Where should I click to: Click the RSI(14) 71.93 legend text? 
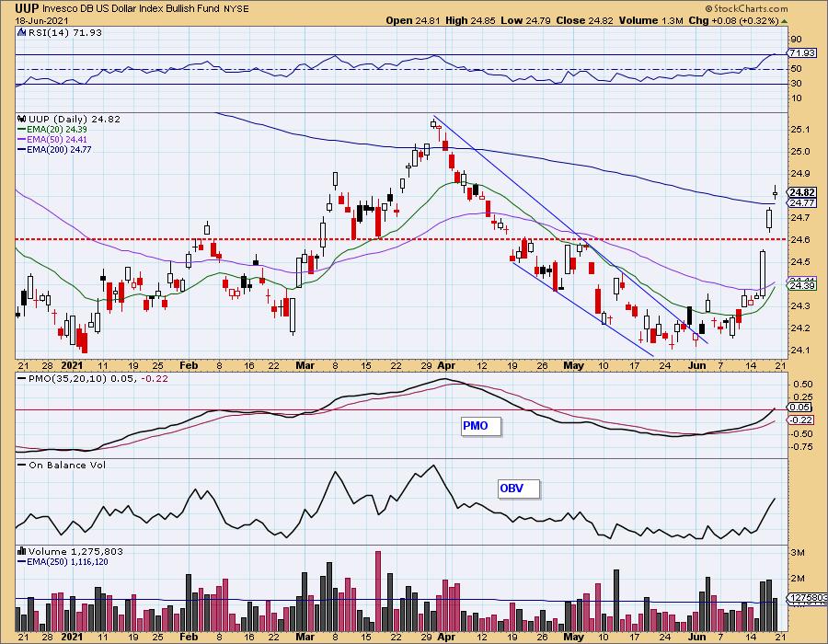pos(64,33)
